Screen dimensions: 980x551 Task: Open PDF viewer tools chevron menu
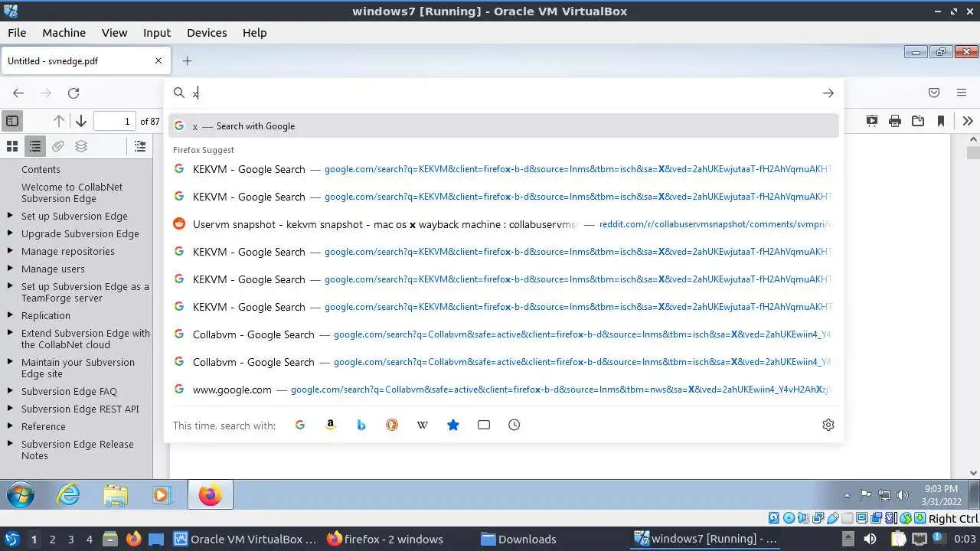(968, 121)
